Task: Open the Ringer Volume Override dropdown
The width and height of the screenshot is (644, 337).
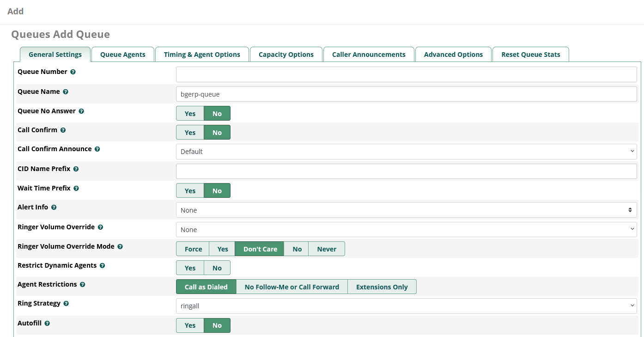Action: coord(406,230)
